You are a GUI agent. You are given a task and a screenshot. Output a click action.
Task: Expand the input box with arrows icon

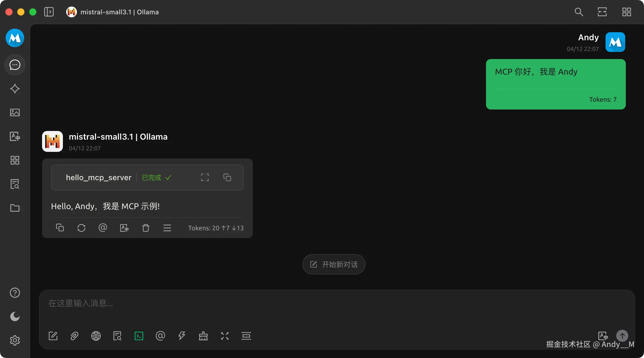(x=225, y=336)
